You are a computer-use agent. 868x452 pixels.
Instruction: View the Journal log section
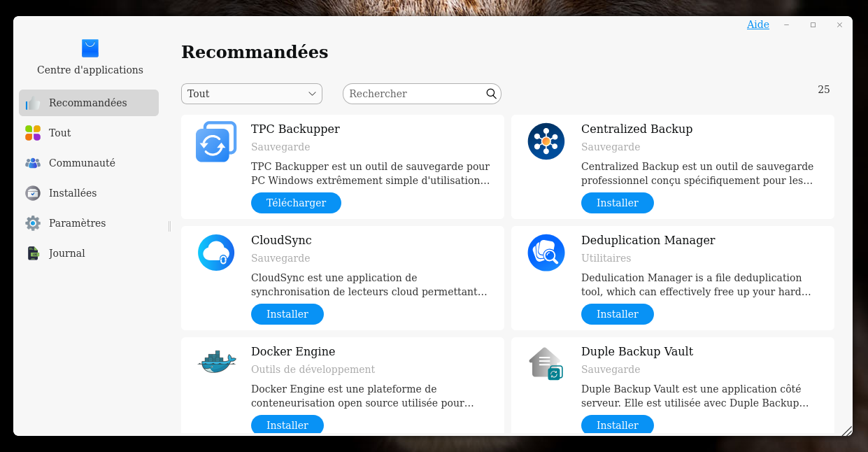click(67, 253)
